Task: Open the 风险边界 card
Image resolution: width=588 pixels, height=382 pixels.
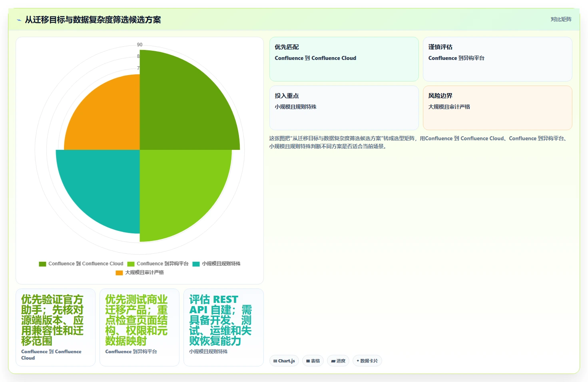Action: tap(498, 108)
